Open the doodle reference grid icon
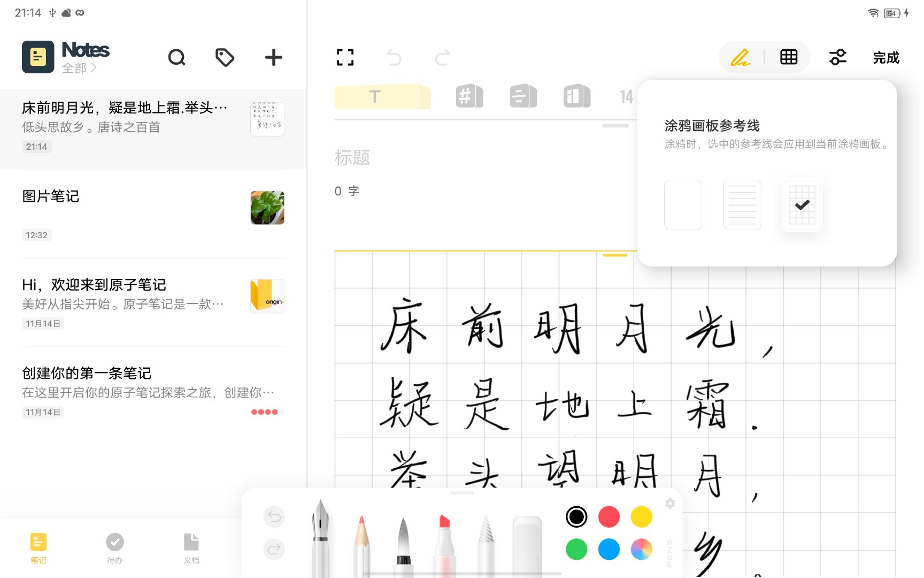 click(788, 57)
